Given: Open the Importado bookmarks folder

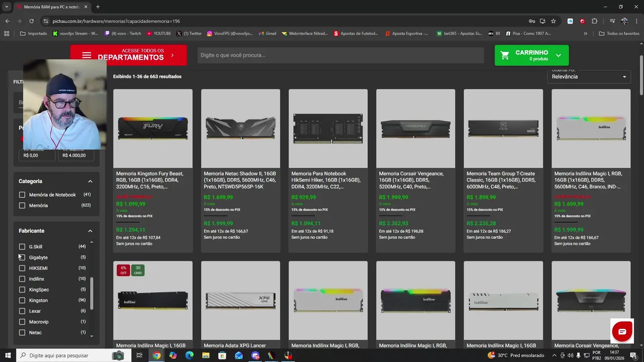Looking at the screenshot, I should (33, 34).
